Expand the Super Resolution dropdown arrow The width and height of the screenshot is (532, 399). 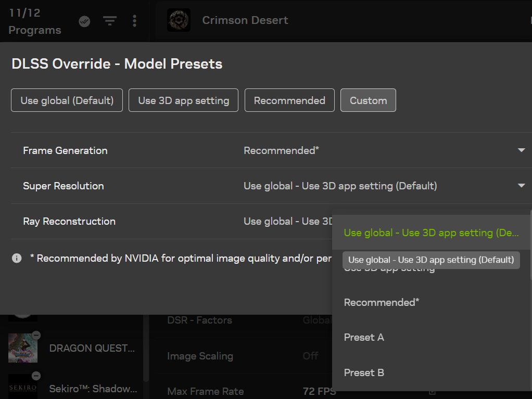(522, 186)
